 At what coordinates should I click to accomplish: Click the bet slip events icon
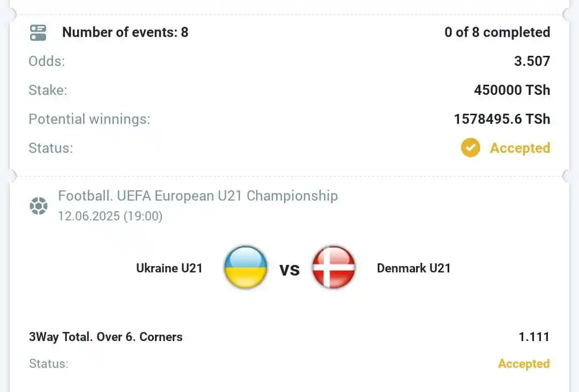coord(38,33)
